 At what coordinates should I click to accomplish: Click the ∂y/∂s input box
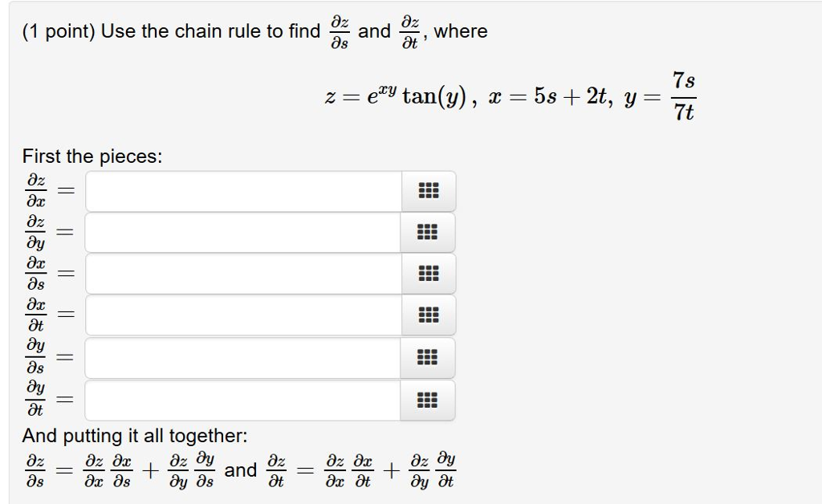point(241,357)
